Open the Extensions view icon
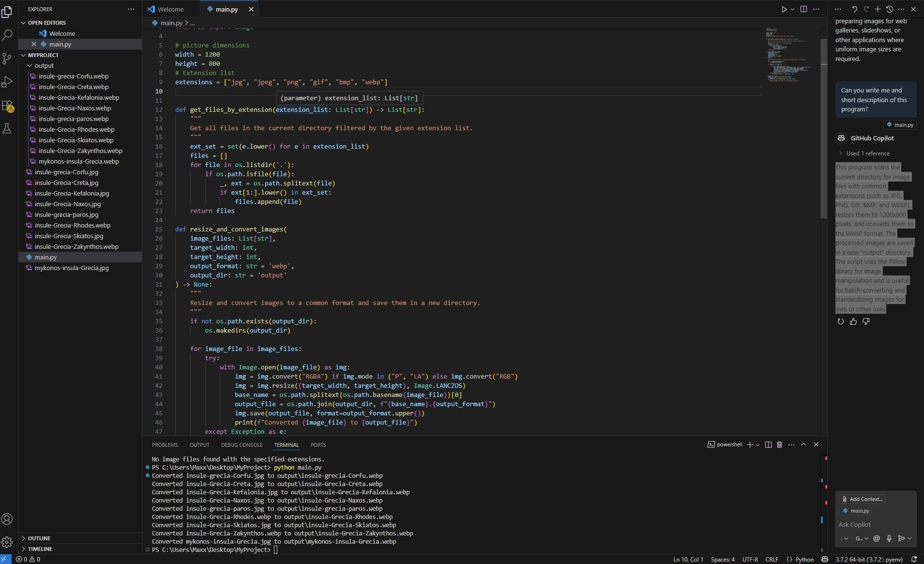The image size is (924, 564). [x=7, y=106]
